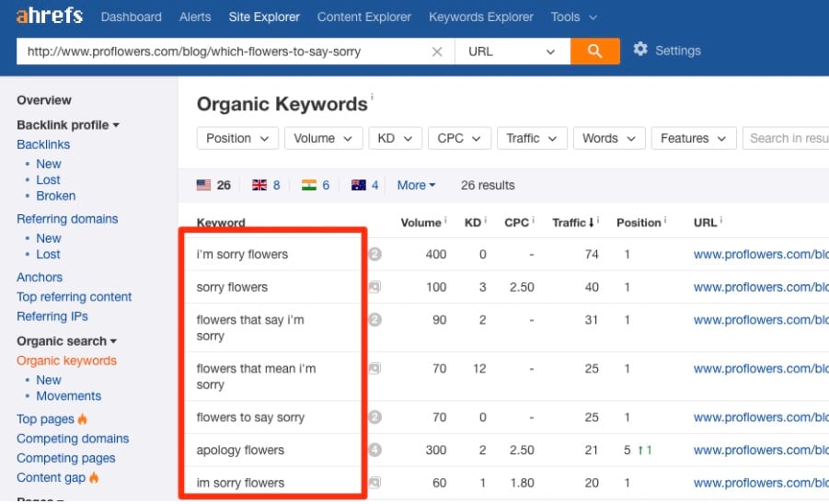This screenshot has height=504, width=829.
Task: Collapse the Organic search section
Action: [66, 341]
